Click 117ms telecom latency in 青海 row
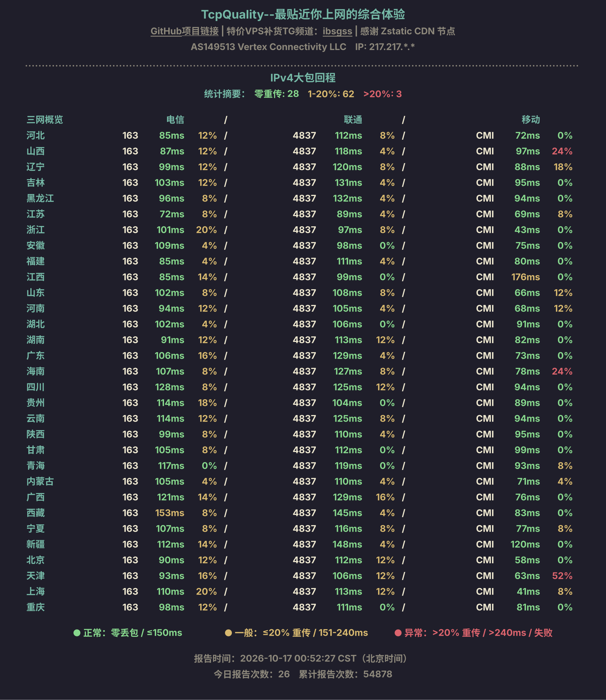 171,466
